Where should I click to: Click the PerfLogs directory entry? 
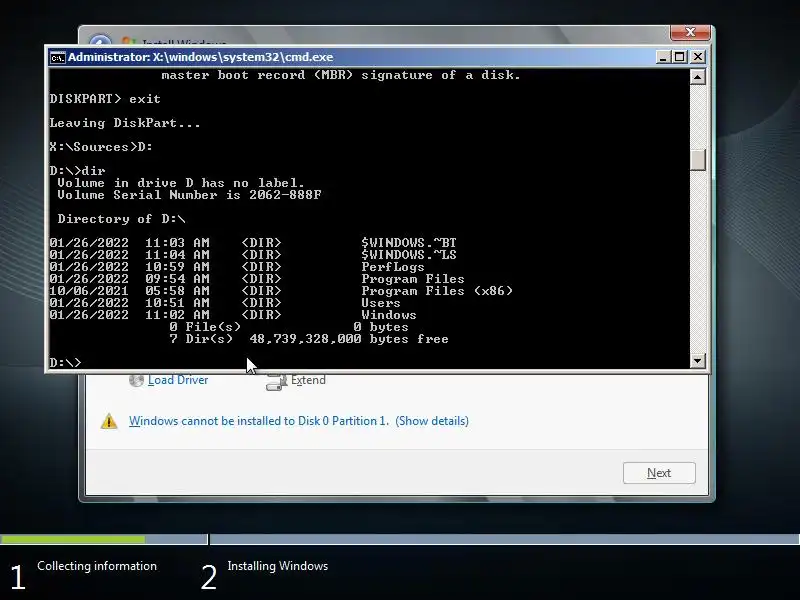click(x=392, y=267)
